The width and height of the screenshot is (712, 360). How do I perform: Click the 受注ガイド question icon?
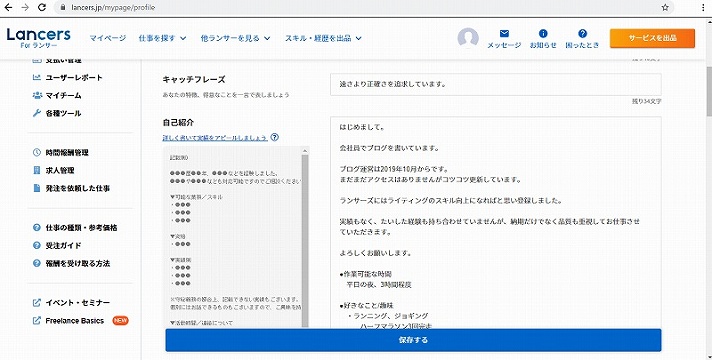[x=37, y=246]
